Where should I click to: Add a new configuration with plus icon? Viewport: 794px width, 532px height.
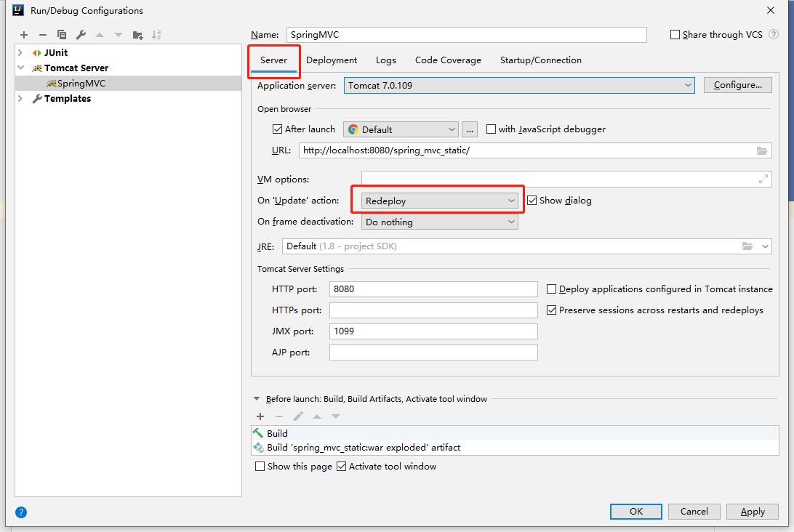pyautogui.click(x=24, y=35)
